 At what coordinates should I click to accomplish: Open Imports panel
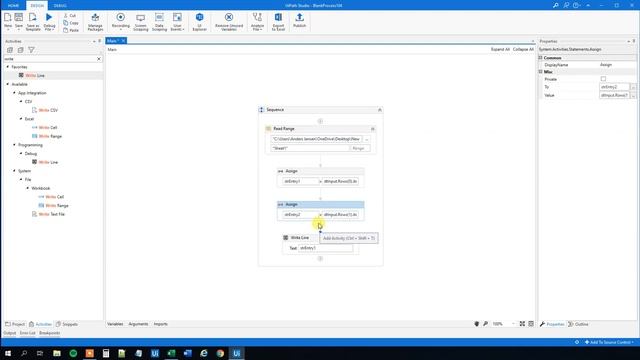pos(160,324)
